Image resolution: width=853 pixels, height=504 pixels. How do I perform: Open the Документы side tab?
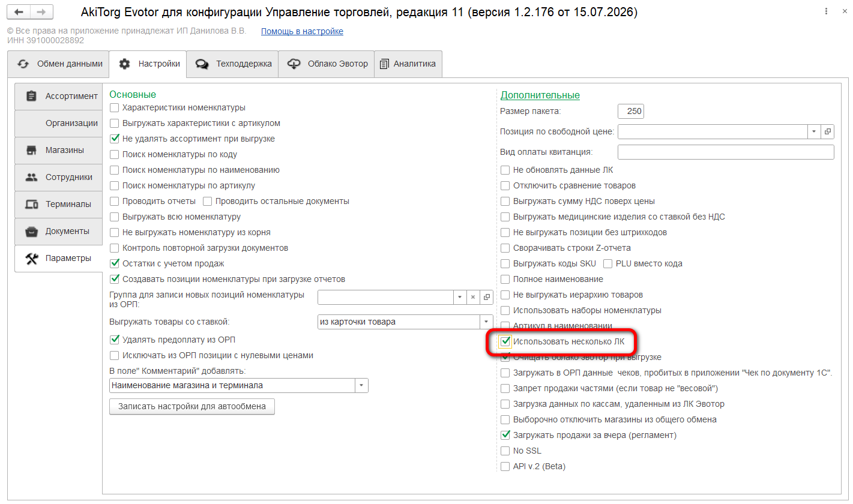pos(58,231)
